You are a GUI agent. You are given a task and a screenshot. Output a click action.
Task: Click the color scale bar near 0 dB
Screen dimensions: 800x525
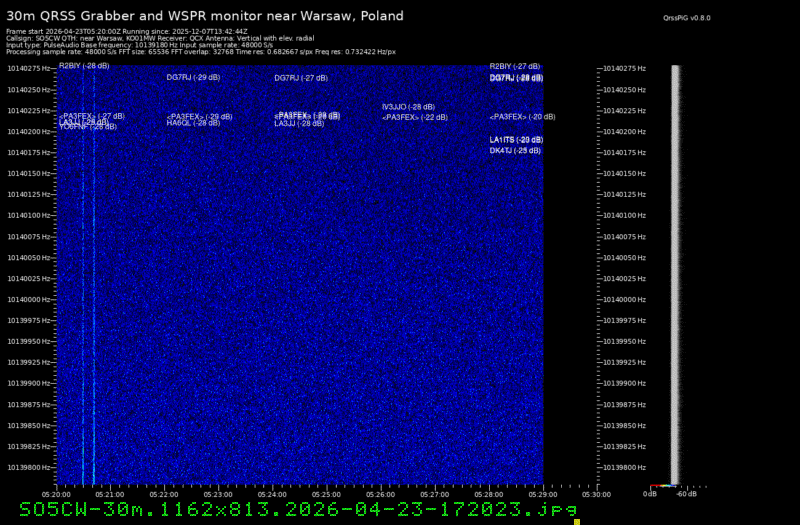(x=660, y=487)
